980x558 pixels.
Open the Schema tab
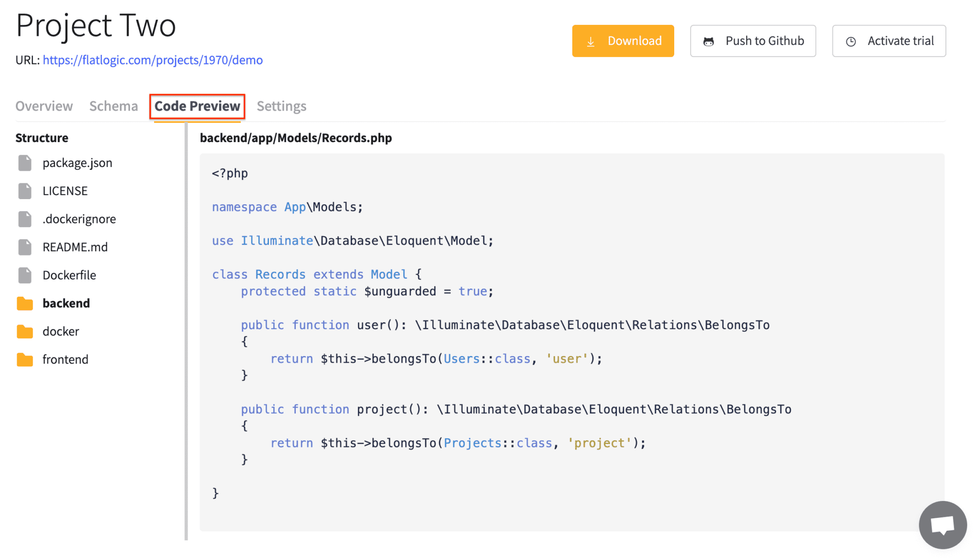pyautogui.click(x=113, y=106)
